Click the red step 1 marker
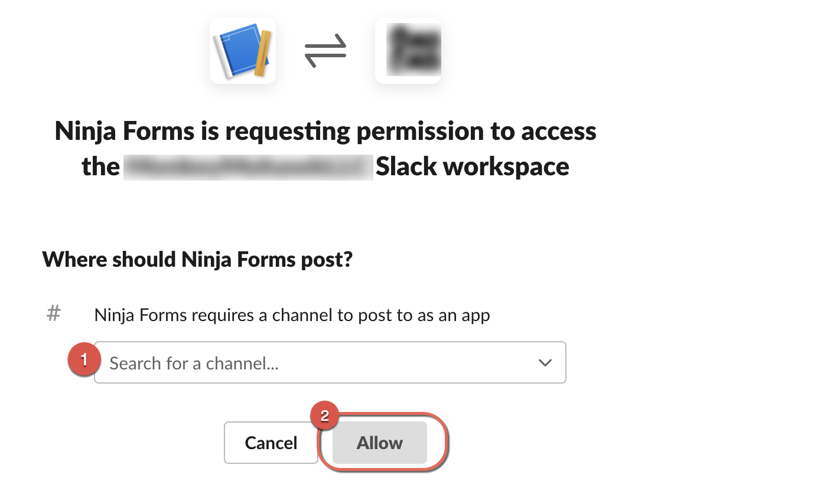The height and width of the screenshot is (504, 840). (x=84, y=359)
